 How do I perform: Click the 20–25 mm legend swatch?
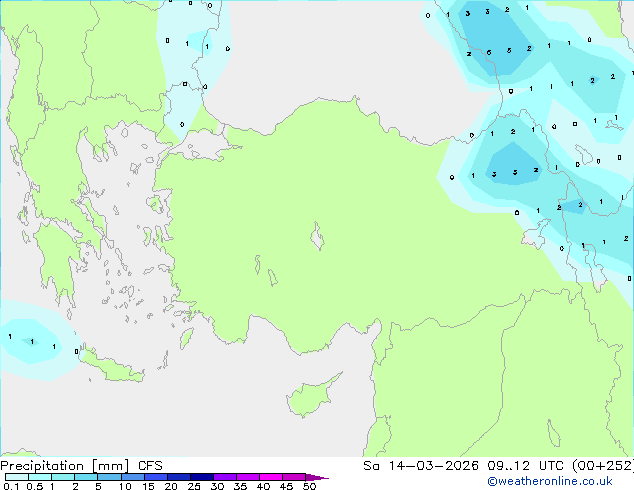179,477
